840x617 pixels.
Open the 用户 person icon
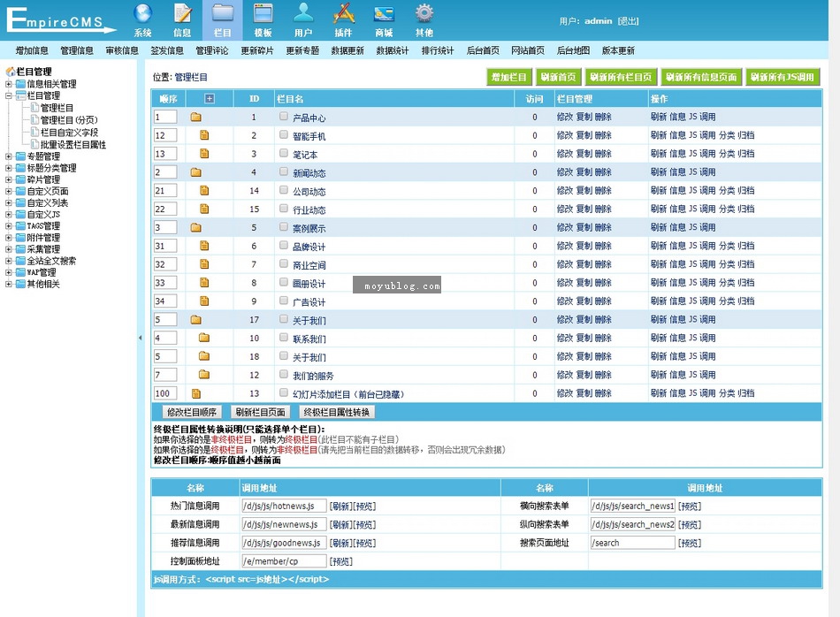pos(303,13)
